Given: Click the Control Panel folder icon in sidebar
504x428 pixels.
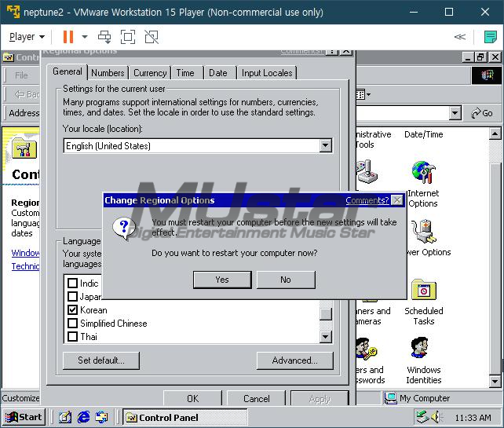Looking at the screenshot, I should pyautogui.click(x=24, y=148).
